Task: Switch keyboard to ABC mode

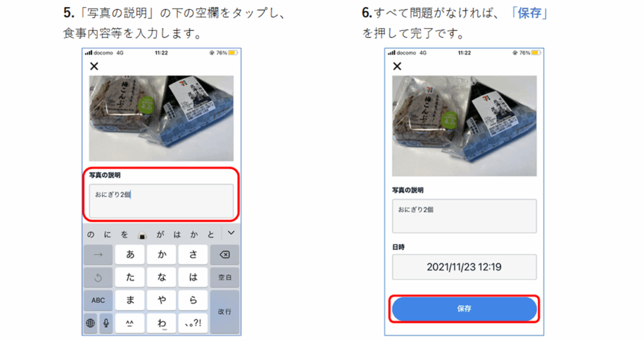Action: click(98, 300)
